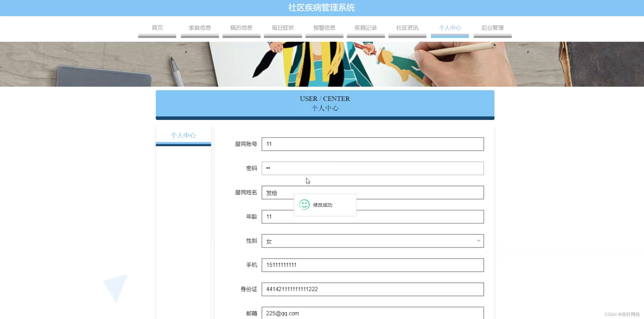
Task: Click the 手机 phone number field
Action: (372, 265)
